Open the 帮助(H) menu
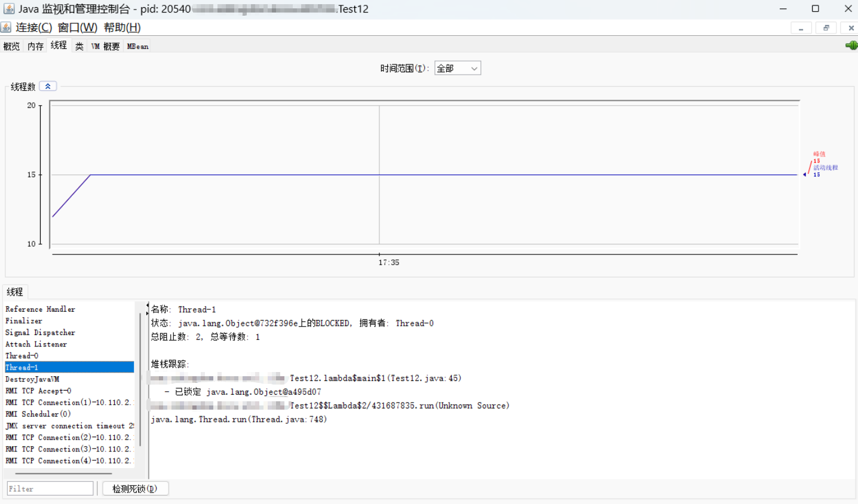Screen dimensions: 858x504 pyautogui.click(x=122, y=27)
